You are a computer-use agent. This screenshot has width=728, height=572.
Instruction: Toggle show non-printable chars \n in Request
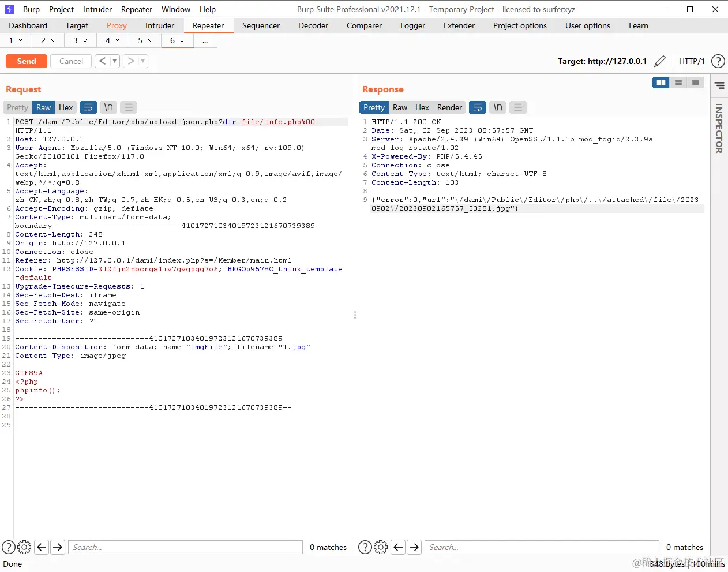108,107
